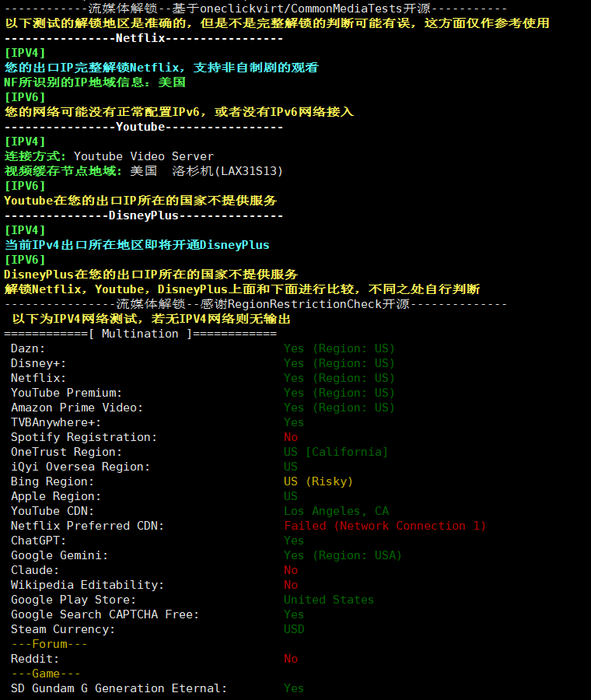Select 'United States' Google Play Store value
The width and height of the screenshot is (591, 700).
point(328,600)
